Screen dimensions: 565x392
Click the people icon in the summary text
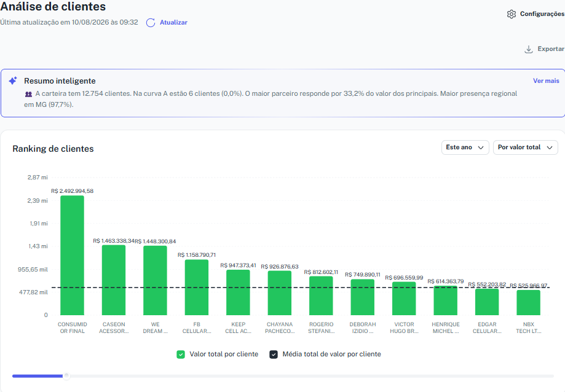point(28,94)
